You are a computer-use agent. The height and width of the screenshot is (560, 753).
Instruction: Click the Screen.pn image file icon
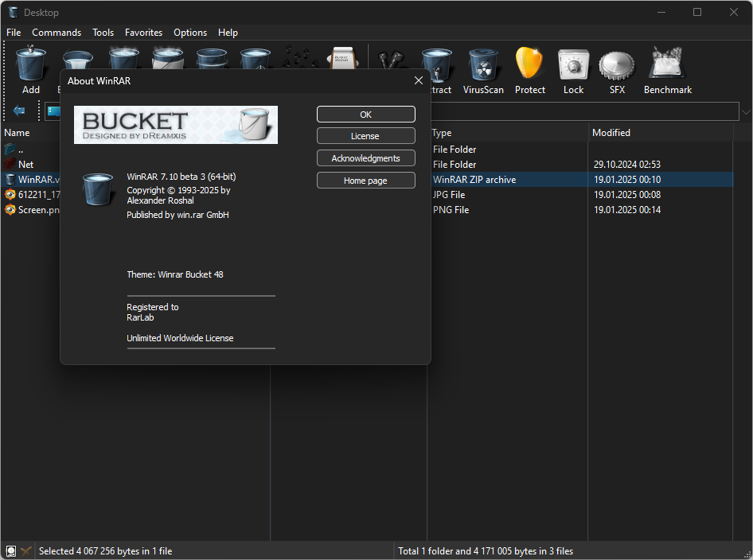tap(10, 210)
